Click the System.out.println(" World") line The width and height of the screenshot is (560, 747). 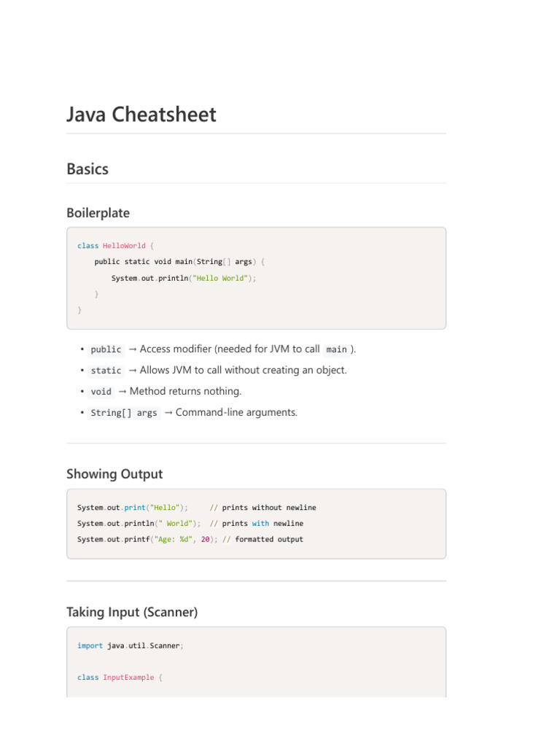click(x=139, y=524)
